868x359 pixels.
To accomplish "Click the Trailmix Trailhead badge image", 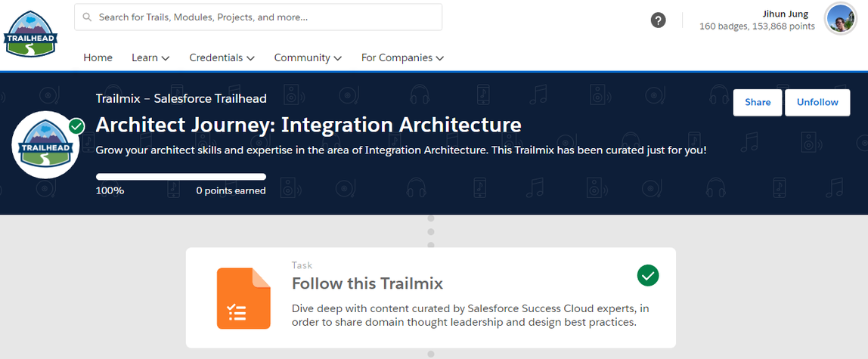I will (45, 145).
